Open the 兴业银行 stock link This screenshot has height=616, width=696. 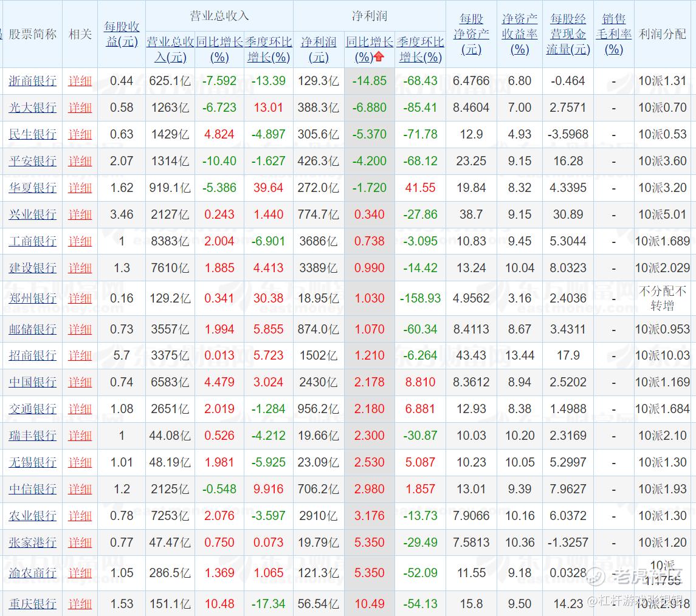(32, 214)
